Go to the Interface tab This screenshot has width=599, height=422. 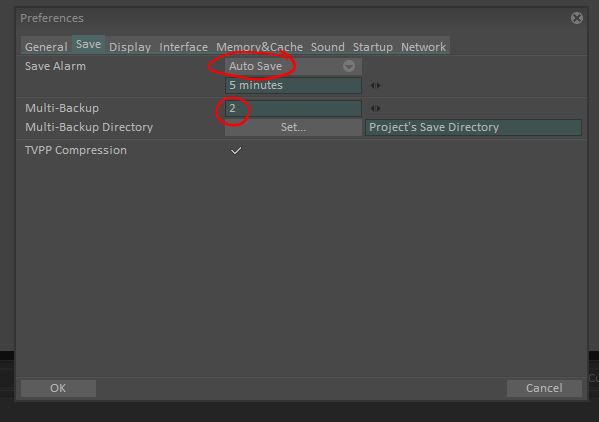(x=184, y=47)
